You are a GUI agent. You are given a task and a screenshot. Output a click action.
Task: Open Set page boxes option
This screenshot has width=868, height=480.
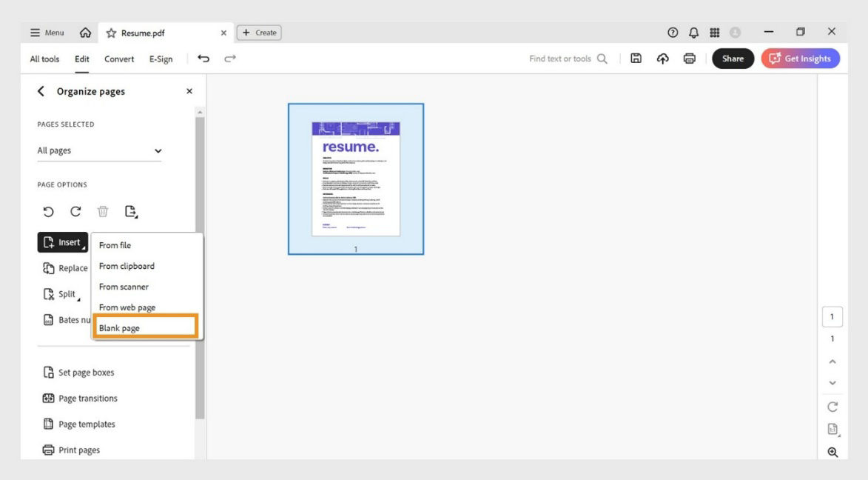84,372
